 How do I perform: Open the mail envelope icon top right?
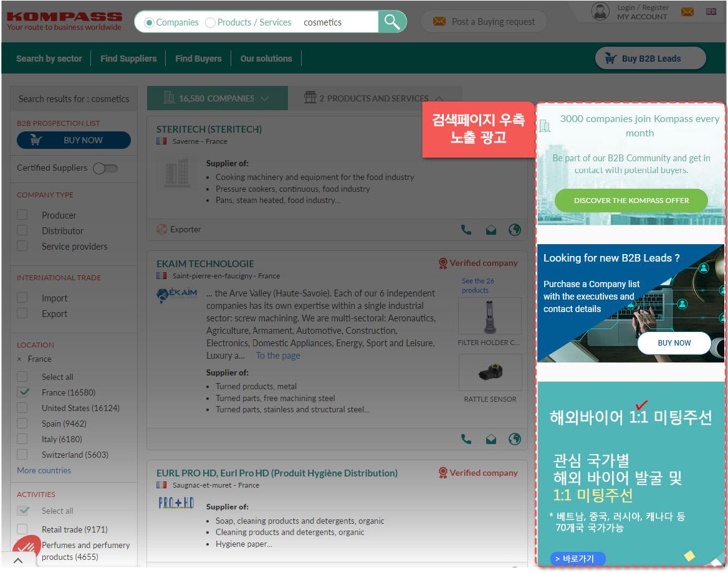pyautogui.click(x=687, y=11)
